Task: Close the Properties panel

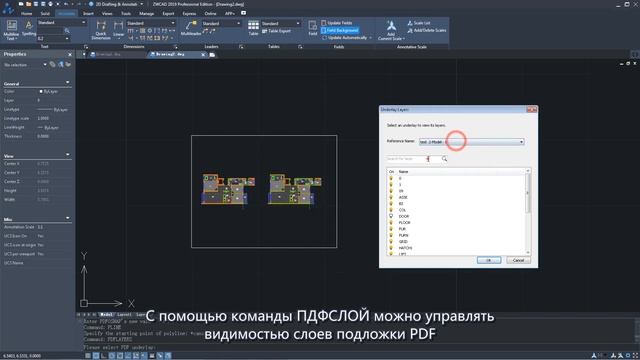Action: (x=70, y=54)
